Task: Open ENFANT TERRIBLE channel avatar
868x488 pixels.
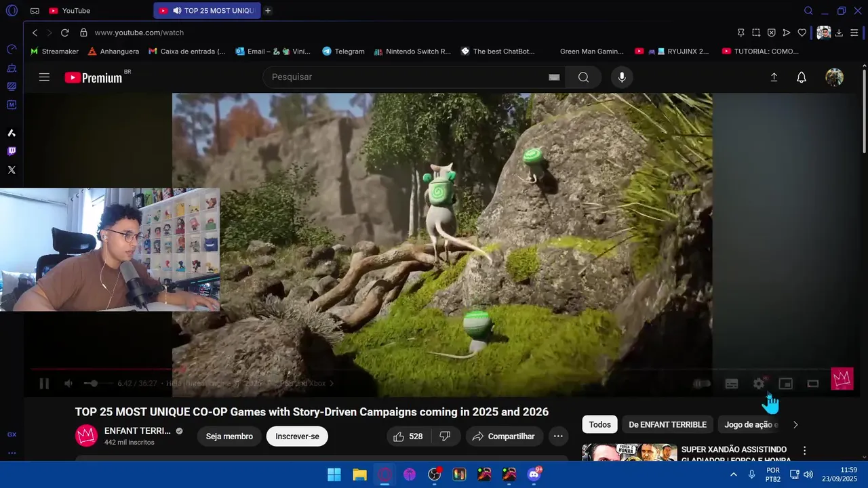Action: click(86, 436)
